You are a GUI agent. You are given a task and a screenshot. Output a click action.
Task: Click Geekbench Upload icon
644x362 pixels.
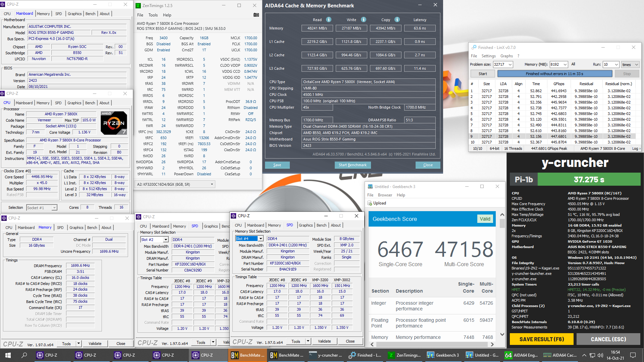[x=370, y=203]
